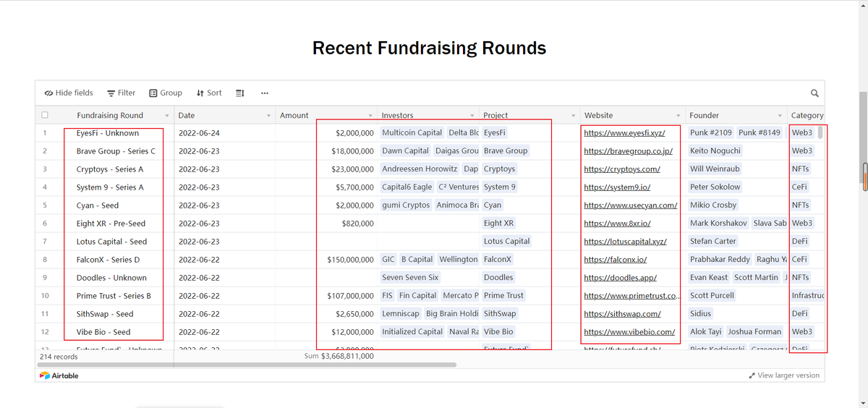Click the $820,000 amount cell
Viewport: 868px width, 408px height.
click(327, 224)
